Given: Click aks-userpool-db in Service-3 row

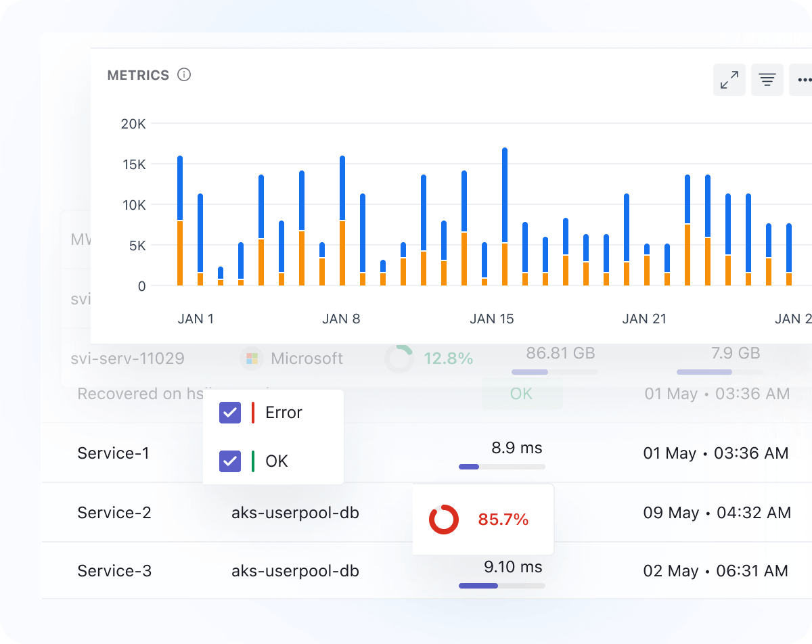Looking at the screenshot, I should click(x=295, y=571).
